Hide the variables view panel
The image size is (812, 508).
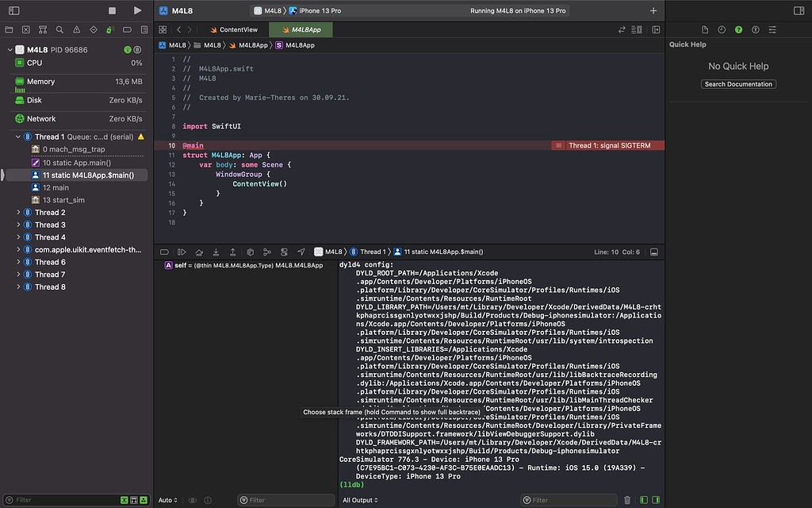tap(642, 500)
